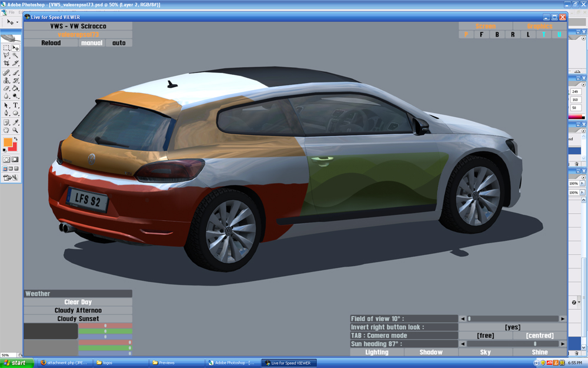Swap foreground and background colors
This screenshot has height=368, width=588.
click(16, 139)
